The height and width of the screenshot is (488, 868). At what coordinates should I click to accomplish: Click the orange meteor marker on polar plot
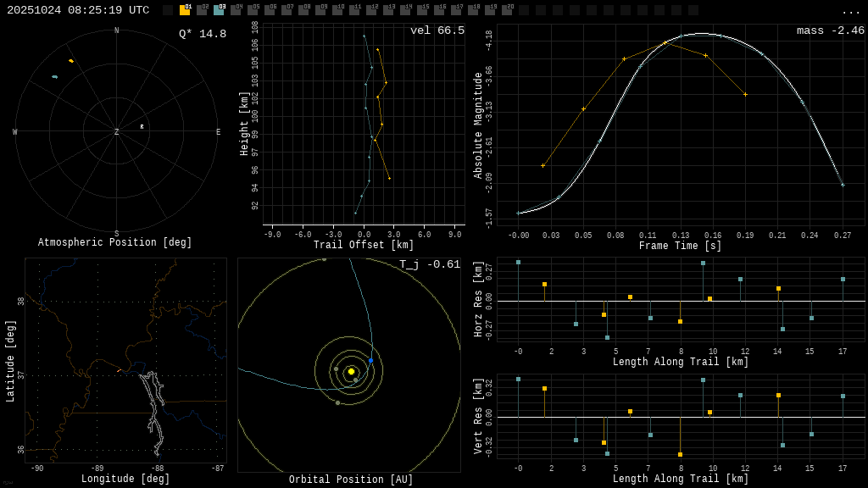point(71,61)
